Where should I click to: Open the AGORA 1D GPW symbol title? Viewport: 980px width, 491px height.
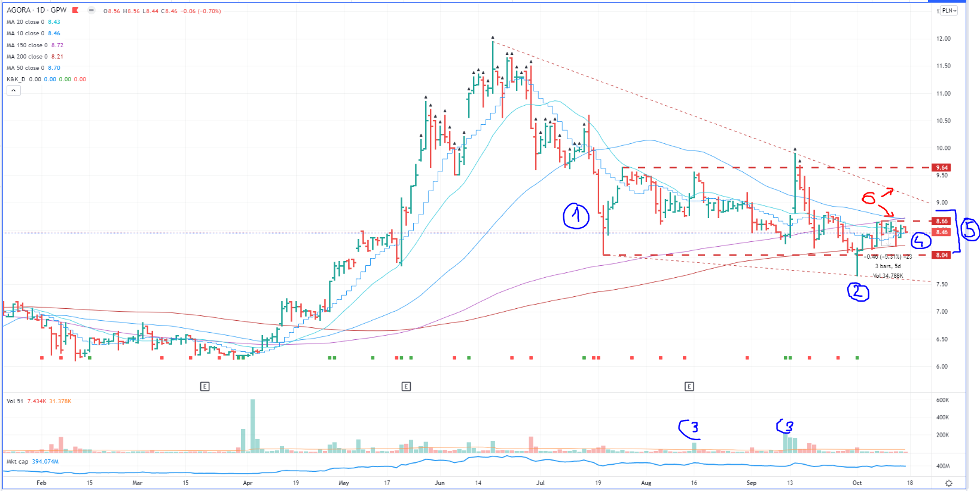click(x=36, y=10)
